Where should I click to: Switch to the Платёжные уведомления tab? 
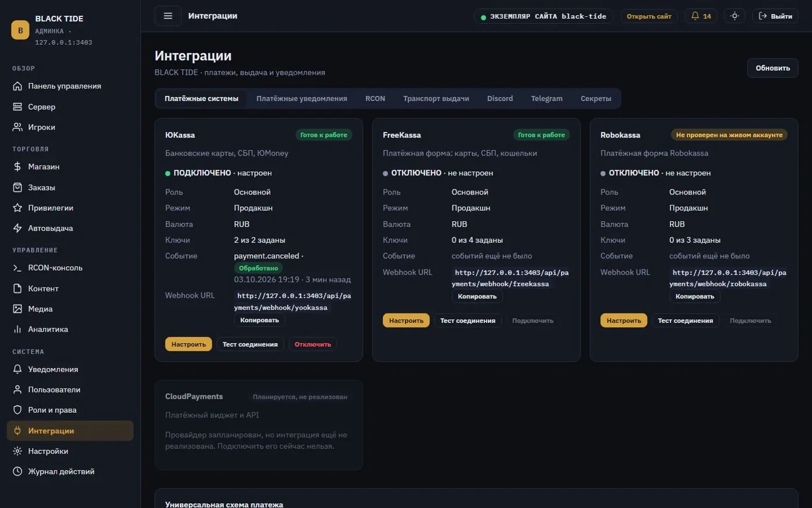[x=302, y=99]
